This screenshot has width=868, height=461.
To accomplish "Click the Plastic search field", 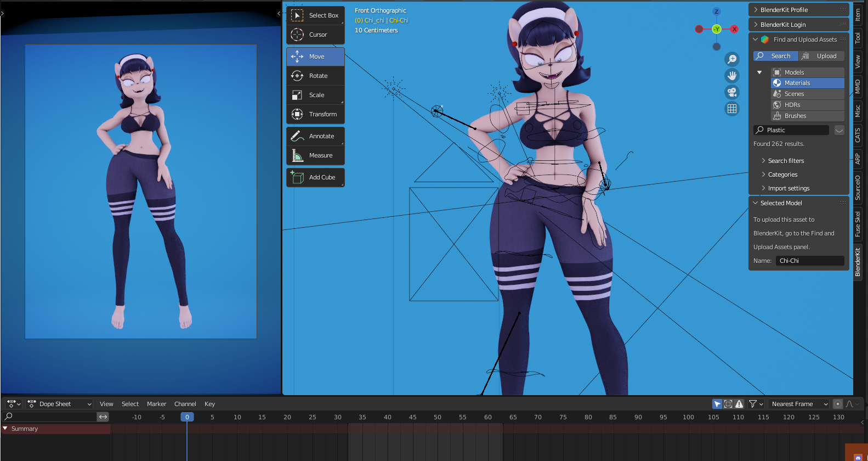I will coord(791,130).
